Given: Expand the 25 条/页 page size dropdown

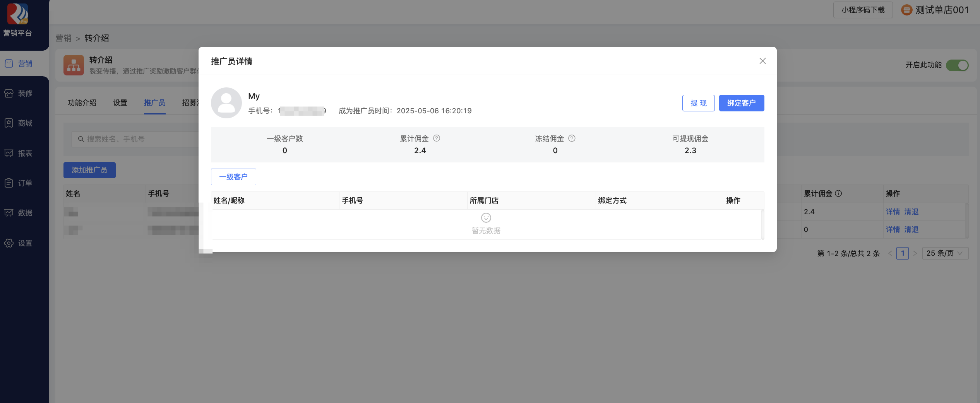Looking at the screenshot, I should (x=945, y=253).
